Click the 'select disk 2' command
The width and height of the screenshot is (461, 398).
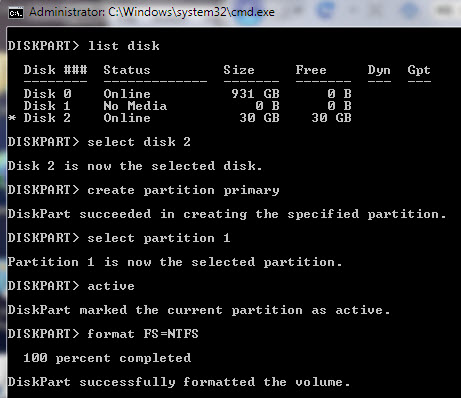[x=139, y=142]
